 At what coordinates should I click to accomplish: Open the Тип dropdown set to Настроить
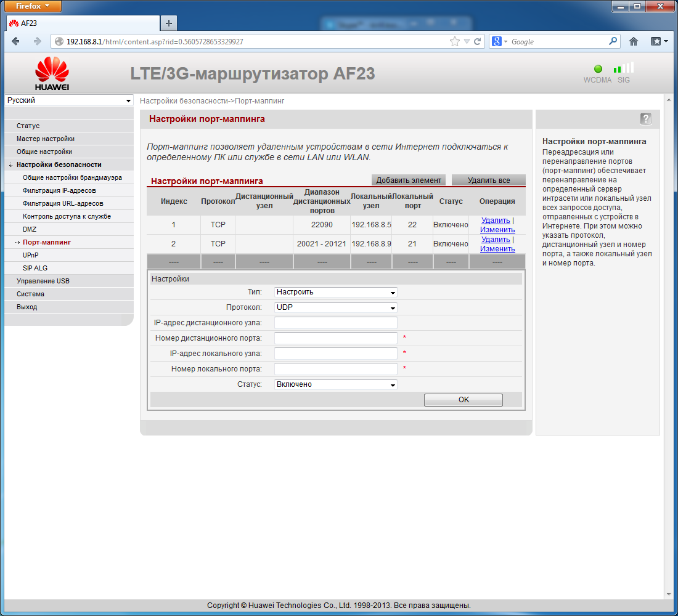point(335,292)
